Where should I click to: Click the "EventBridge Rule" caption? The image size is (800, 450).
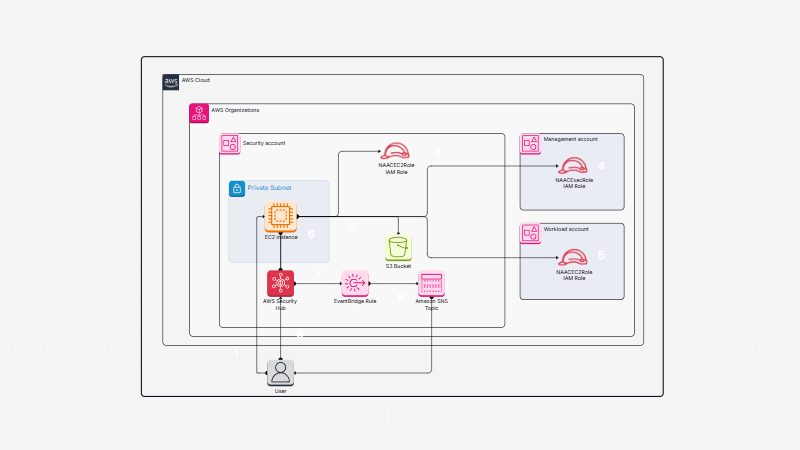tap(355, 302)
